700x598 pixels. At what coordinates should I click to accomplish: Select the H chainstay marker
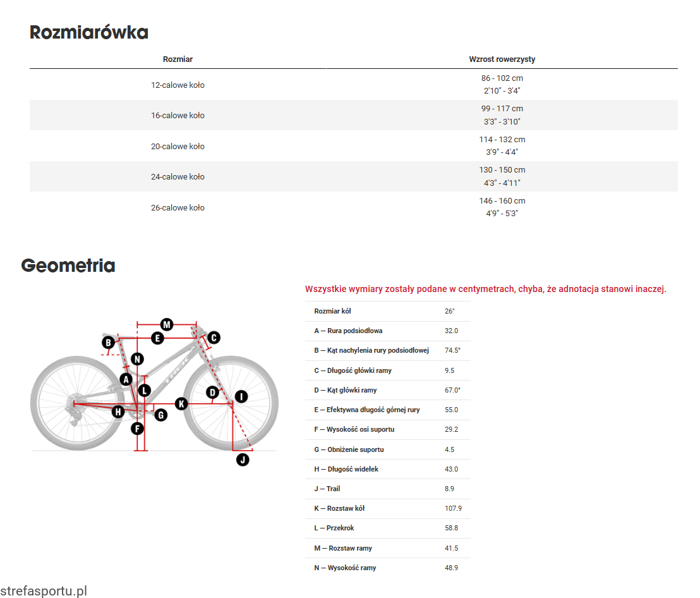(x=118, y=412)
